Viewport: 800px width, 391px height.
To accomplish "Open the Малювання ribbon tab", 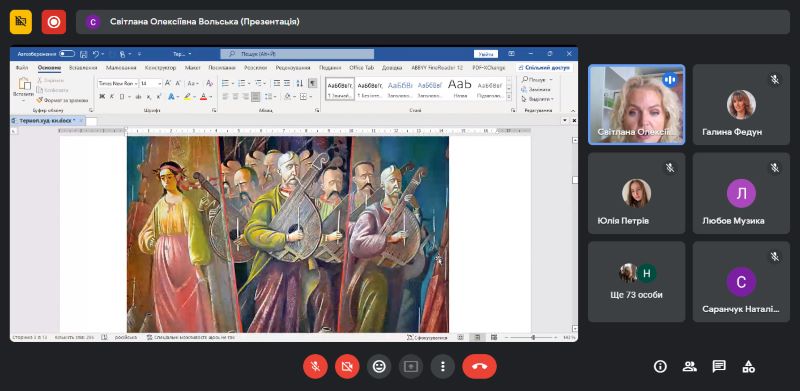I will coord(121,67).
